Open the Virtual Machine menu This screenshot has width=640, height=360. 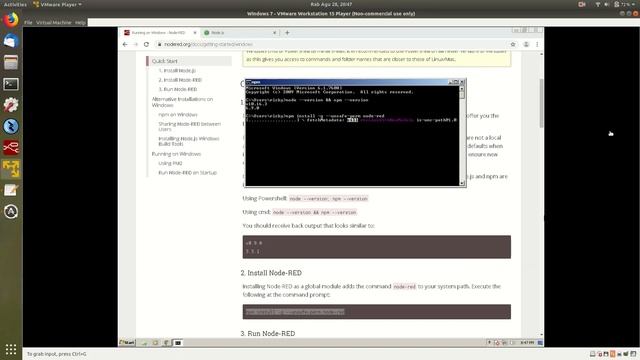coord(53,22)
